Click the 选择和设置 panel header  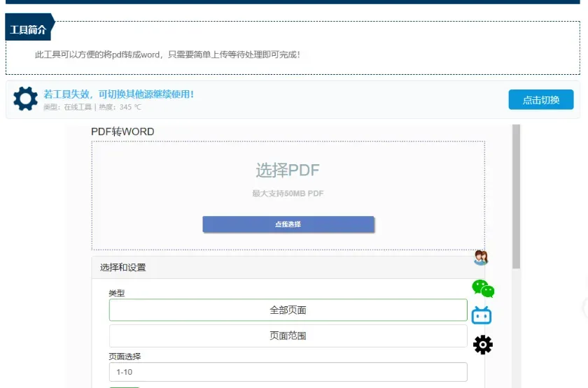tap(123, 267)
